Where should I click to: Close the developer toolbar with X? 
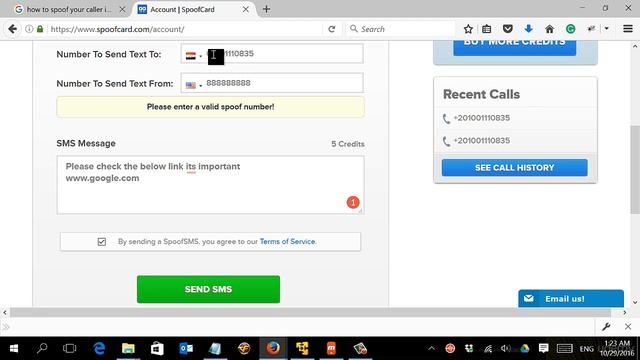(x=628, y=327)
